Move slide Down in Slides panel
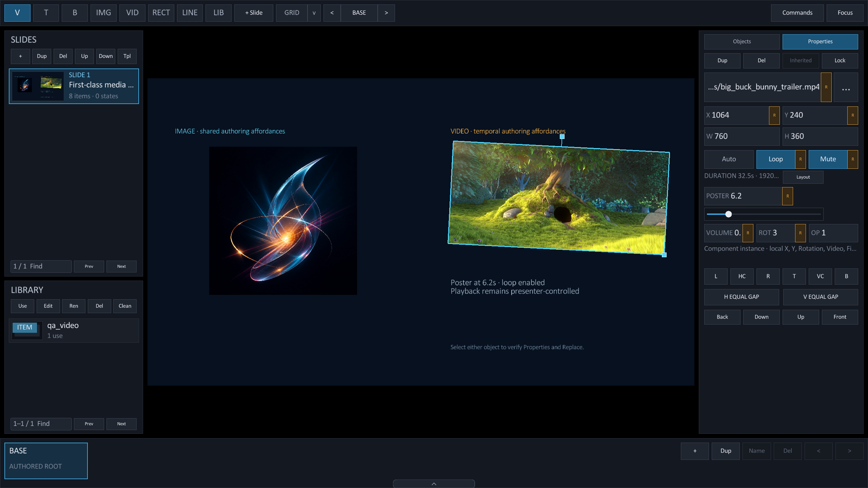The height and width of the screenshot is (488, 868). pyautogui.click(x=106, y=56)
